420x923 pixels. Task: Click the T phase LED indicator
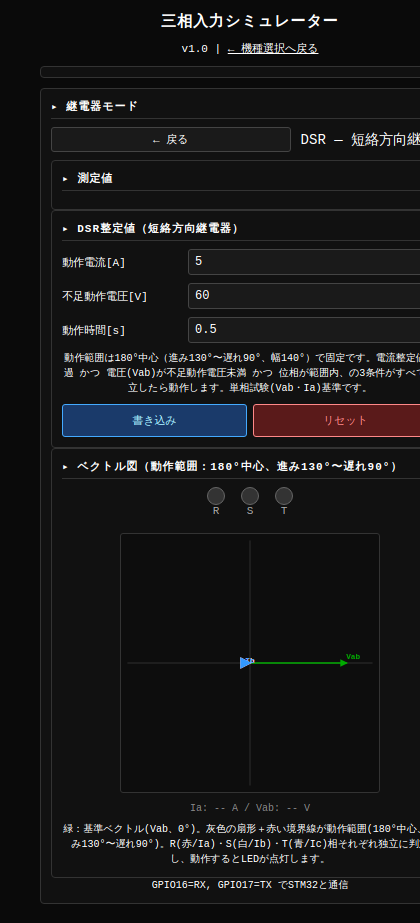click(284, 496)
